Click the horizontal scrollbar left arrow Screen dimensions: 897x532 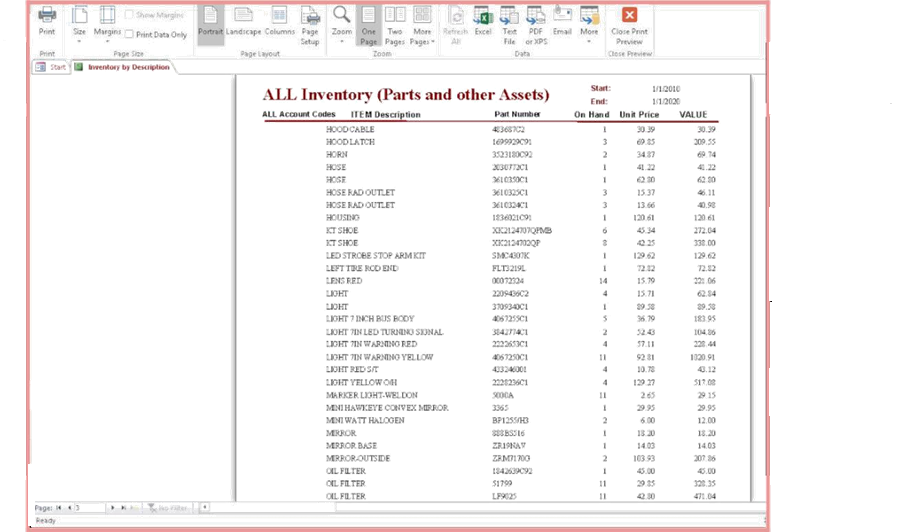click(204, 507)
